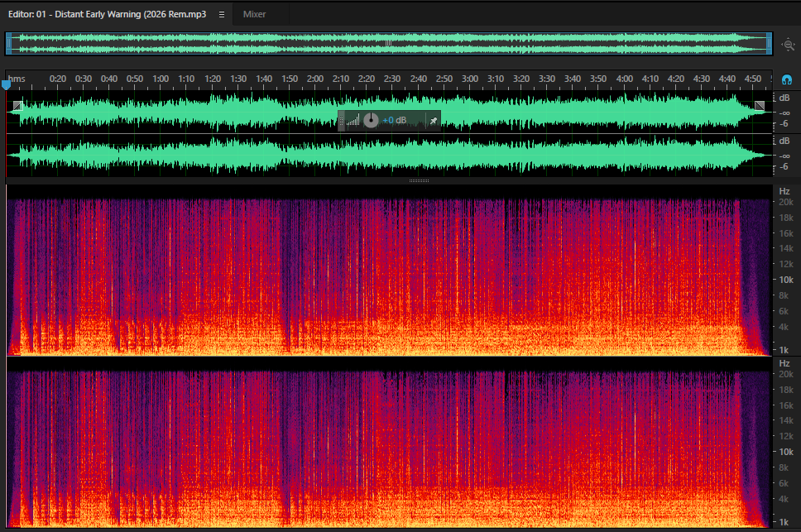Click the 1:30 mark on time ruler

pos(238,79)
